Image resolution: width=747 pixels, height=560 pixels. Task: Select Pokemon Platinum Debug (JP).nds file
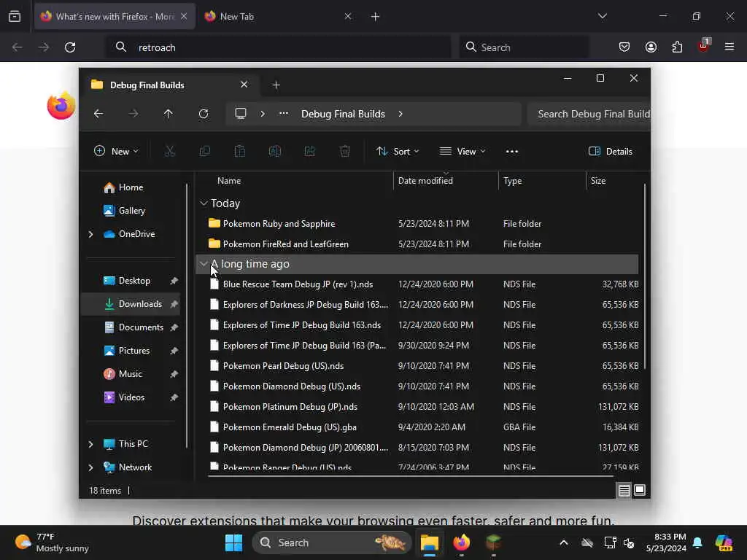[x=417, y=407]
